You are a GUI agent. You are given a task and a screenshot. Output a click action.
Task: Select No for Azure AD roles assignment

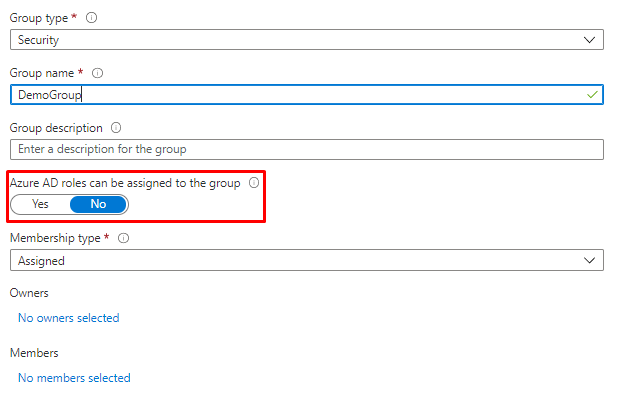(98, 204)
